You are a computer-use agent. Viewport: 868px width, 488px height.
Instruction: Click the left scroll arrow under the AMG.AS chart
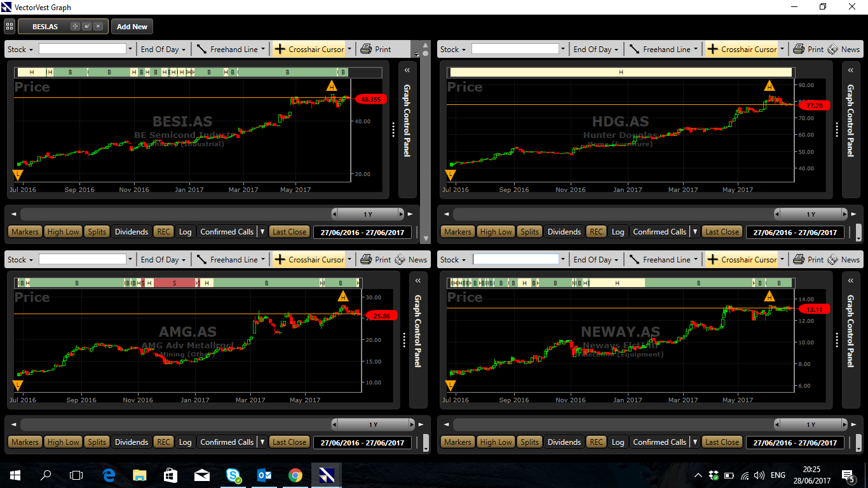pos(13,424)
